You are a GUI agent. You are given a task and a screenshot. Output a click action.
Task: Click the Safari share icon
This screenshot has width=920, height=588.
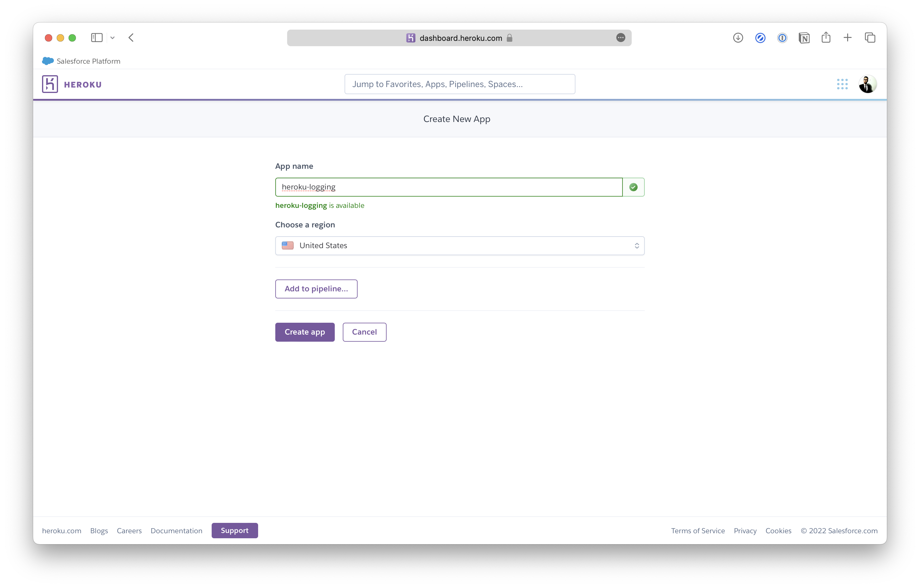[x=826, y=37]
